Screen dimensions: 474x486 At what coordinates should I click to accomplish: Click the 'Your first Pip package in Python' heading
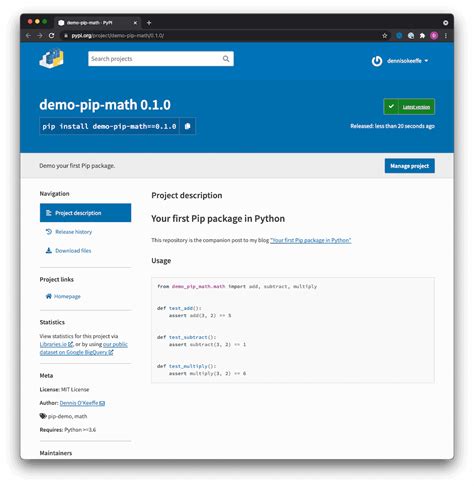tap(218, 219)
